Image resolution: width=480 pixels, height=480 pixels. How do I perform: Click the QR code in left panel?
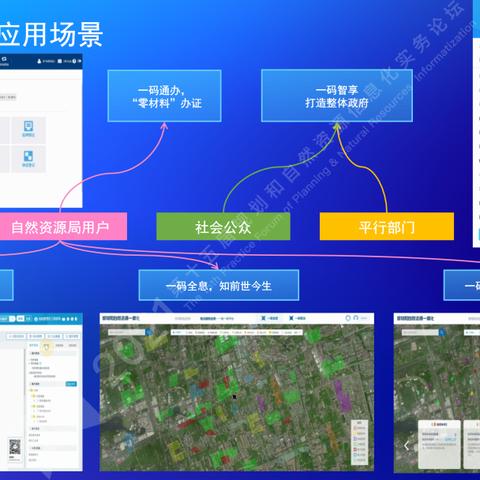[15, 447]
